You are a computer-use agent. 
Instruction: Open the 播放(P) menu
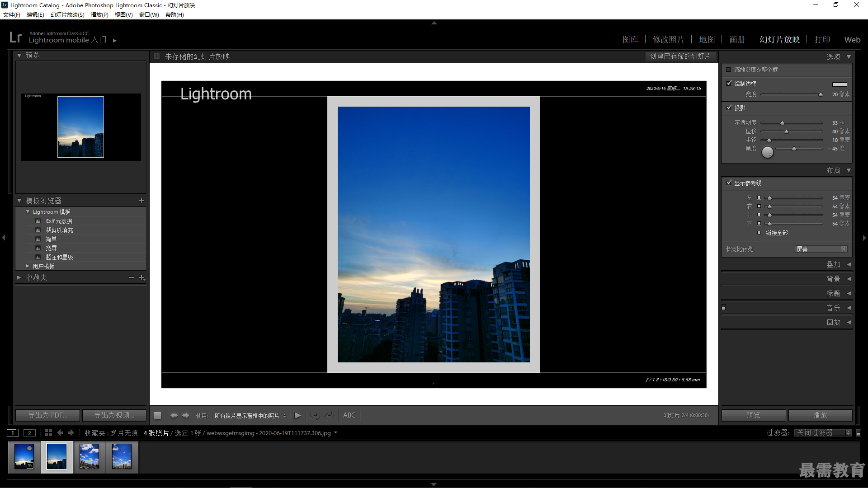coord(99,14)
